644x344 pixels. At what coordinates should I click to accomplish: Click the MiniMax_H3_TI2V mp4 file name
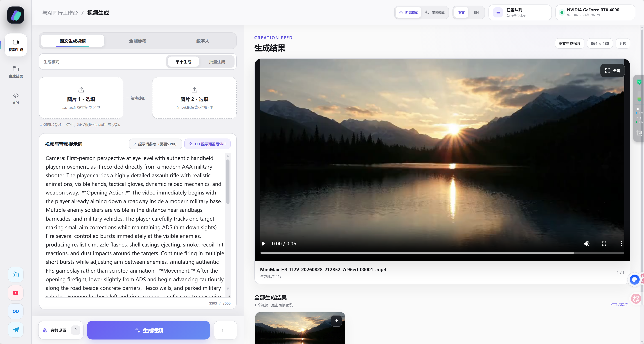pos(323,270)
